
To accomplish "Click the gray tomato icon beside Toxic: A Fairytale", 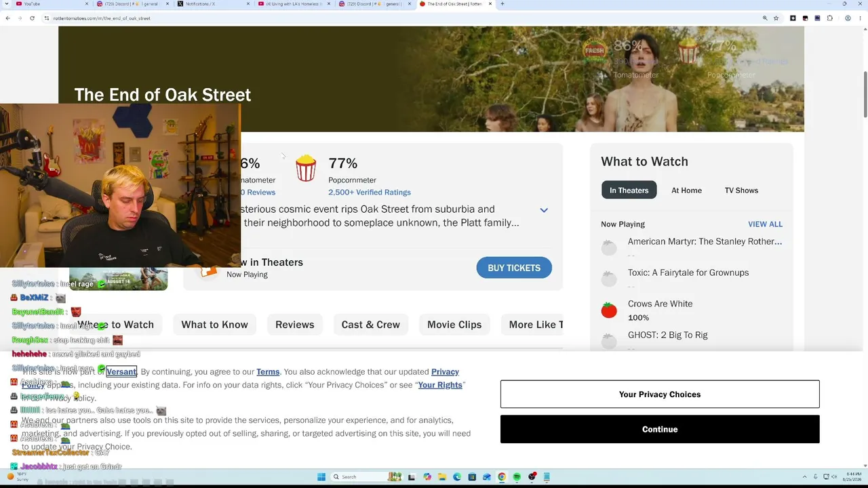I will click(x=609, y=279).
